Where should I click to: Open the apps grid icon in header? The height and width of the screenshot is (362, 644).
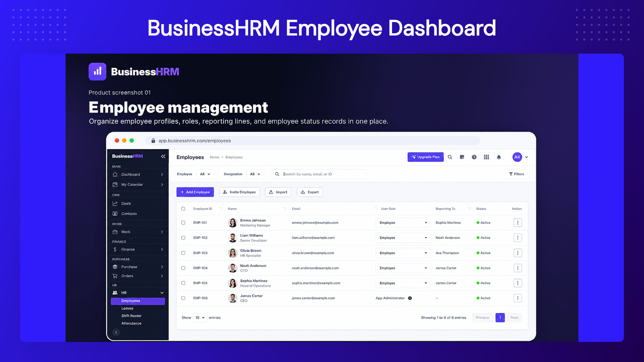coord(486,157)
